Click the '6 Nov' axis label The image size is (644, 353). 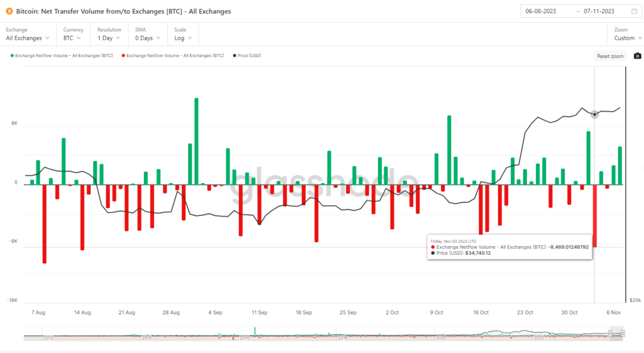click(614, 313)
